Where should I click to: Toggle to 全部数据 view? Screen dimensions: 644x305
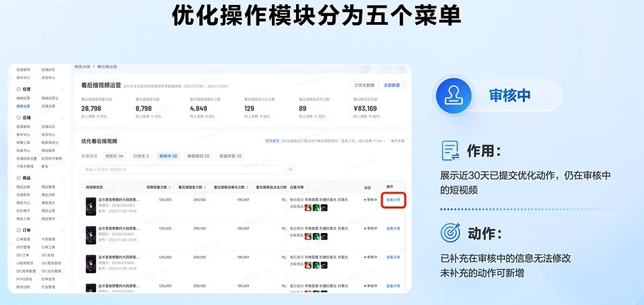tap(393, 85)
